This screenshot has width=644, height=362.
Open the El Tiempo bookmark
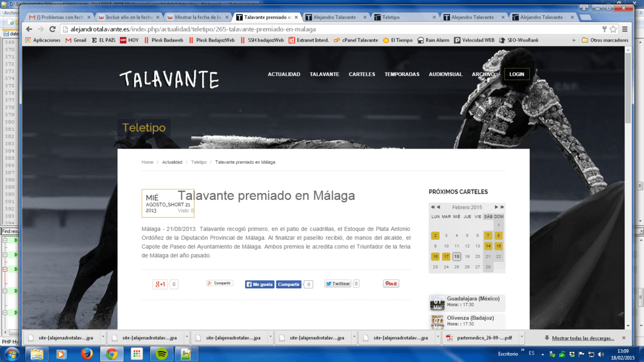(398, 40)
